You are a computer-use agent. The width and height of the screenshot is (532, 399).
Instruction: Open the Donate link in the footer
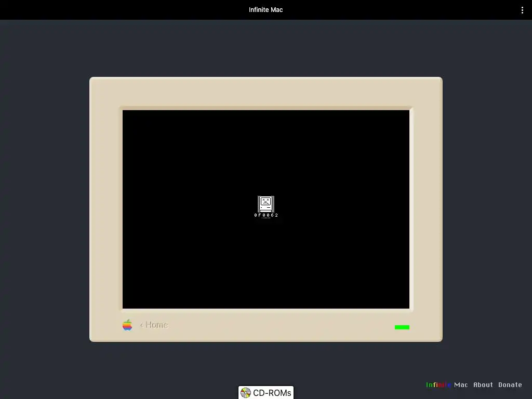pyautogui.click(x=510, y=385)
